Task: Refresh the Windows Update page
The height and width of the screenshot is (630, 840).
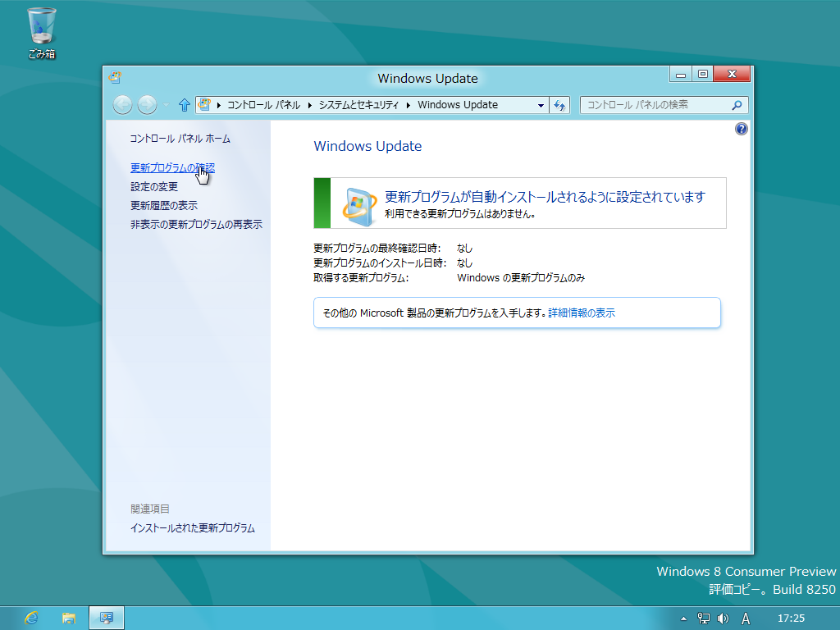Action: (559, 106)
